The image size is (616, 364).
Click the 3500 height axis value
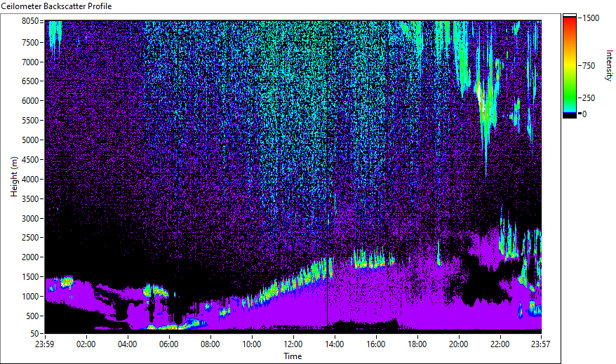[30, 199]
